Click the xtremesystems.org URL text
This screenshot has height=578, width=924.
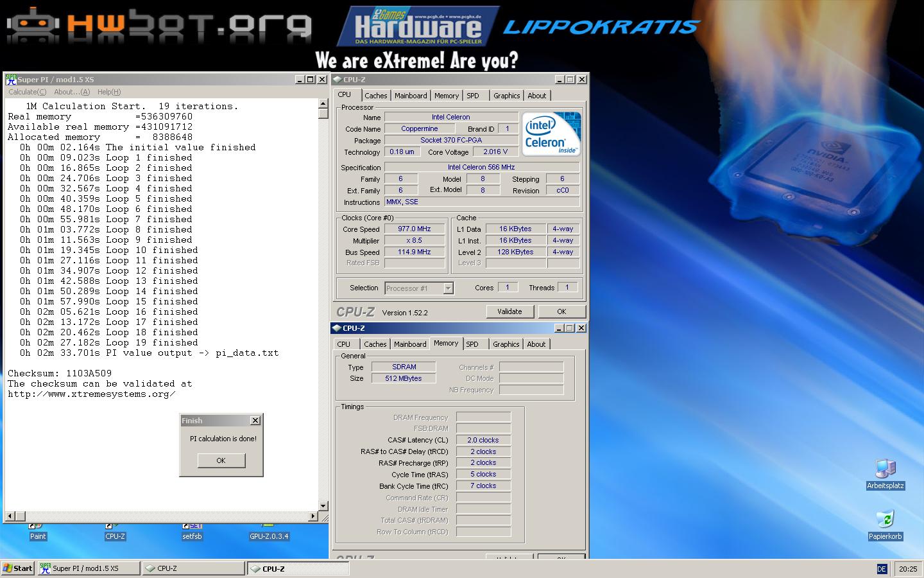coord(92,394)
